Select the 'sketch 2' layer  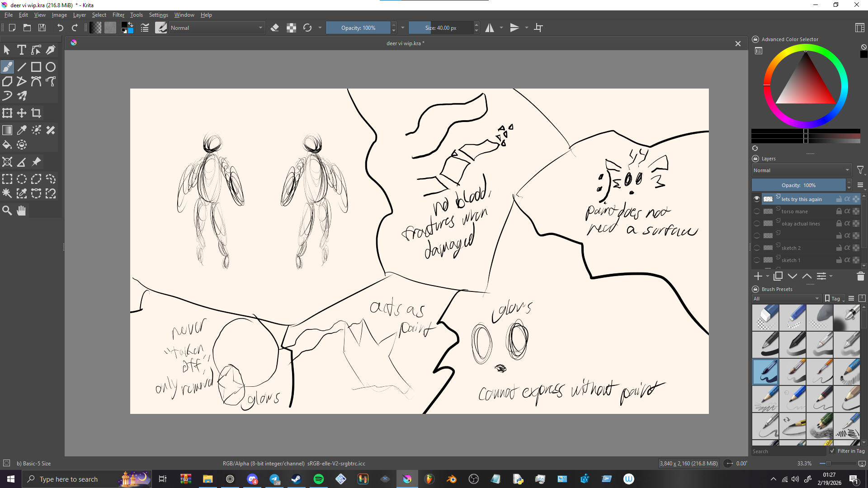pos(791,248)
